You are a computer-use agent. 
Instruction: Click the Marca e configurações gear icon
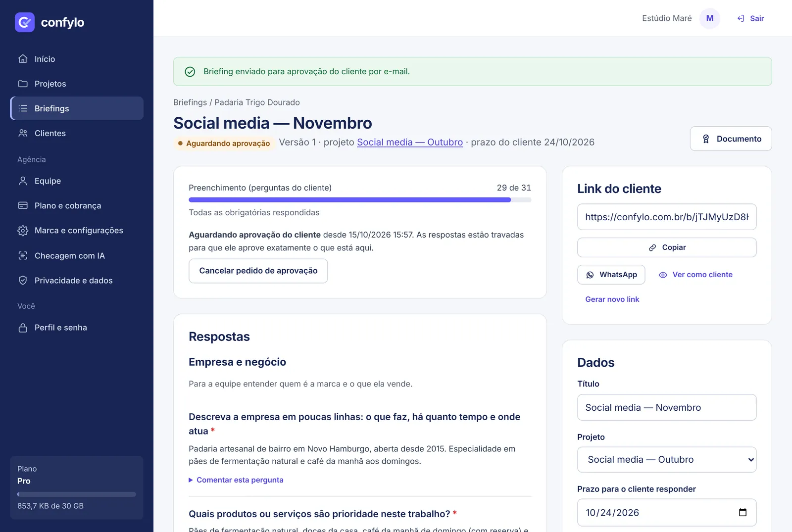(x=23, y=231)
